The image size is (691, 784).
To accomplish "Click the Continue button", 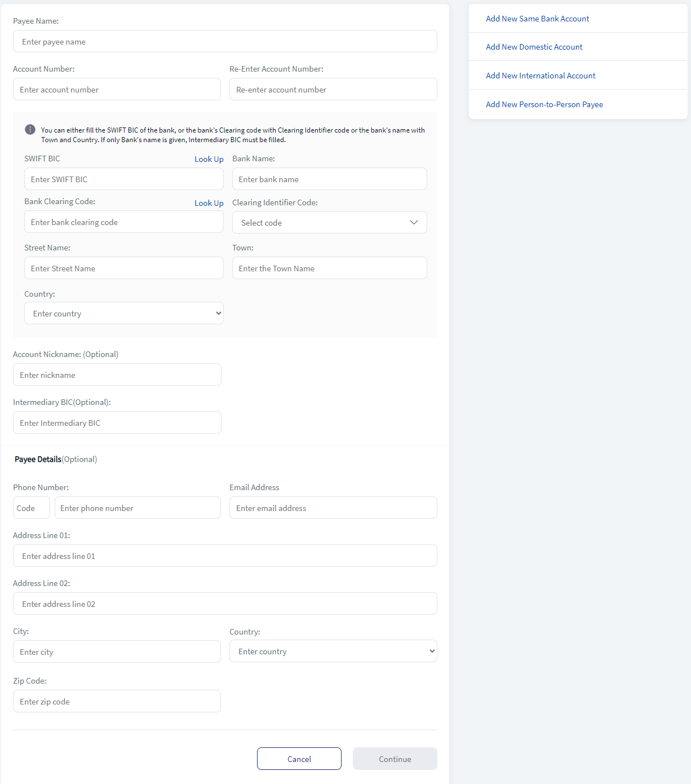I will click(395, 759).
